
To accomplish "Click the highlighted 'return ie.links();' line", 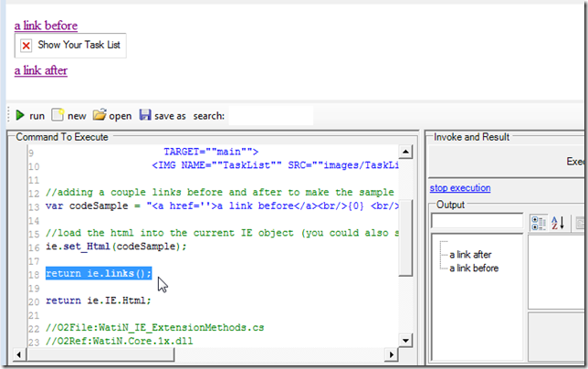I will tap(99, 273).
